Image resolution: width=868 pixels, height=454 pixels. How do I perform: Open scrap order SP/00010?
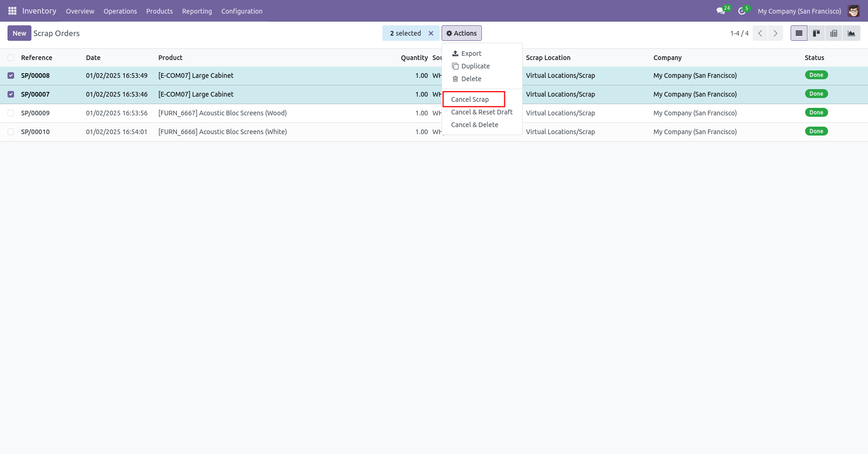point(35,132)
